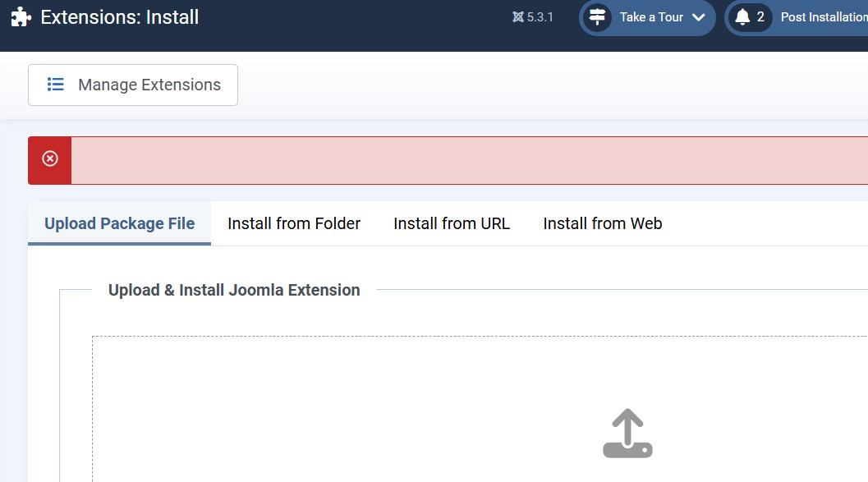Open the Take a Tour dropdown label

point(651,17)
